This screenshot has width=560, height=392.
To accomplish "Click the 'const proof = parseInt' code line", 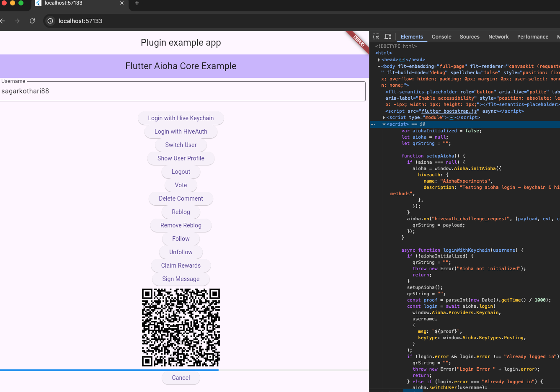I will [479, 300].
